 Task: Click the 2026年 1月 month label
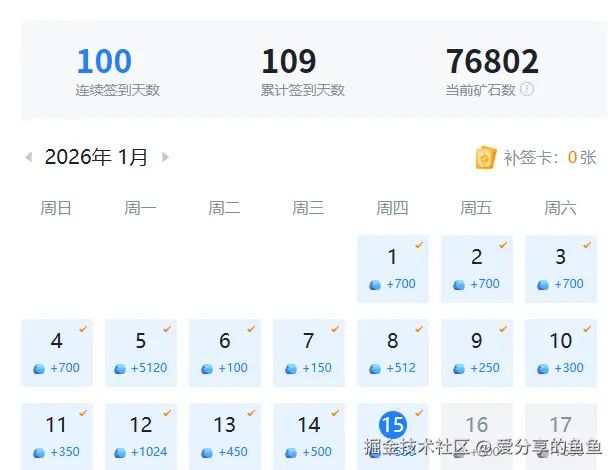pos(96,157)
